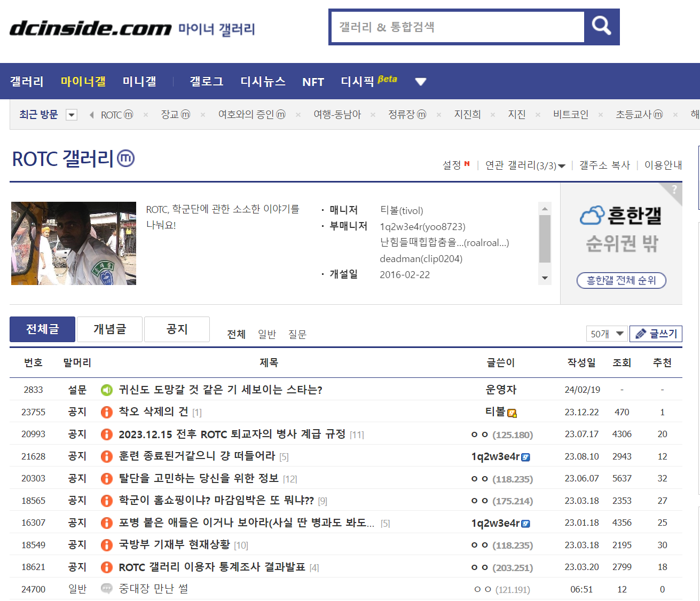
Task: Click the question mark help corner icon
Action: click(x=674, y=189)
